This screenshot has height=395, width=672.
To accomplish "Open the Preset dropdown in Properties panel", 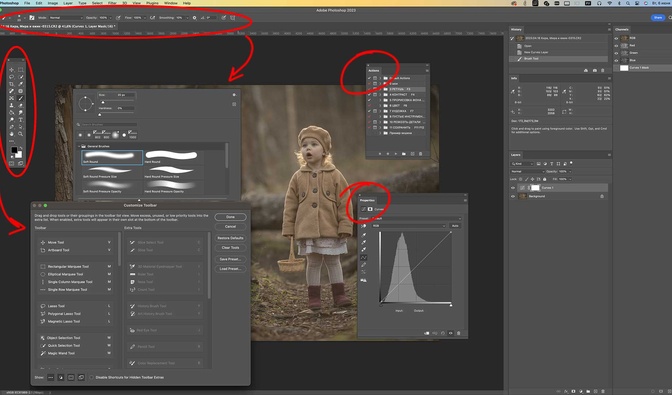I will [x=416, y=218].
